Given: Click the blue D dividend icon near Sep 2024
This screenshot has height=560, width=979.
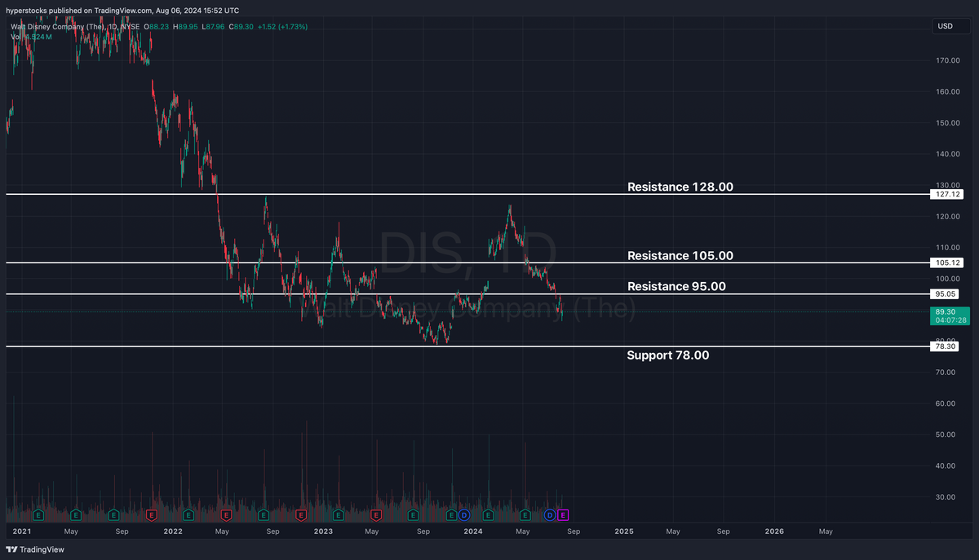Looking at the screenshot, I should coord(549,515).
